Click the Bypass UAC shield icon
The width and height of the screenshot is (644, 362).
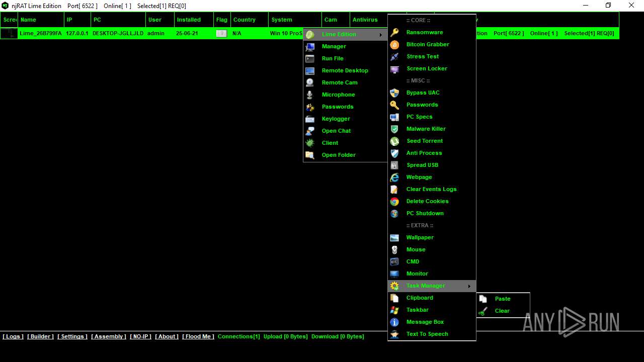coord(394,93)
